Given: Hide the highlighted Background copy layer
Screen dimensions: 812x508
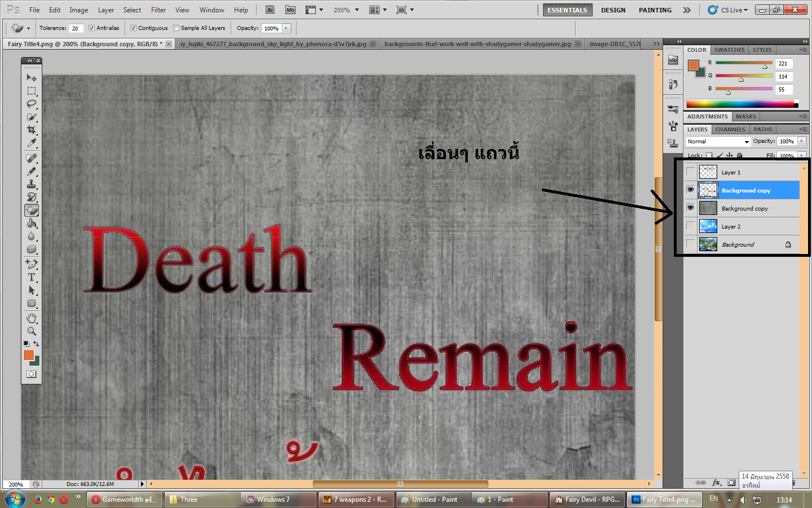Looking at the screenshot, I should coord(690,190).
